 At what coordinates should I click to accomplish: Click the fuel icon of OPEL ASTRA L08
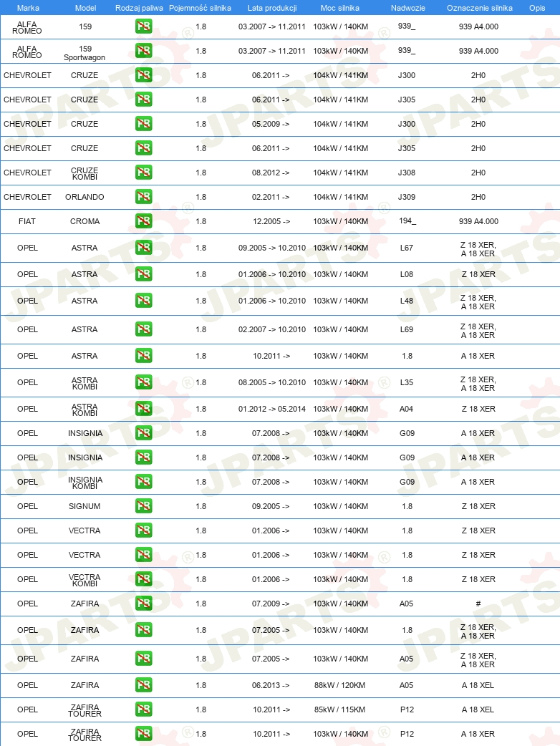coord(144,274)
